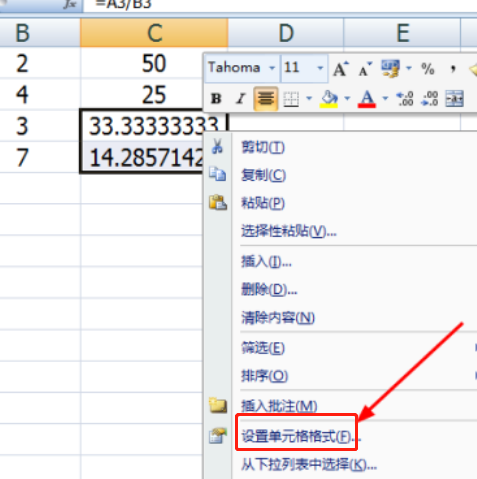Open the fill color dropdown arrow
The width and height of the screenshot is (477, 479).
[x=347, y=98]
